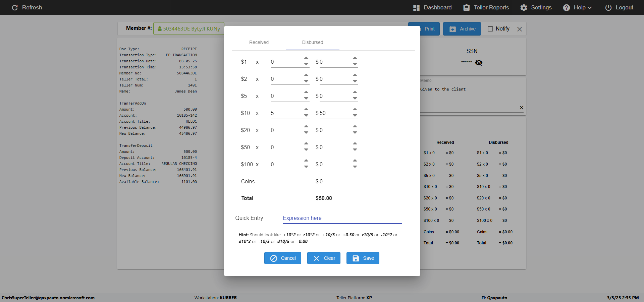Cancel the cash denomination dialog
This screenshot has height=302, width=644.
click(x=283, y=258)
